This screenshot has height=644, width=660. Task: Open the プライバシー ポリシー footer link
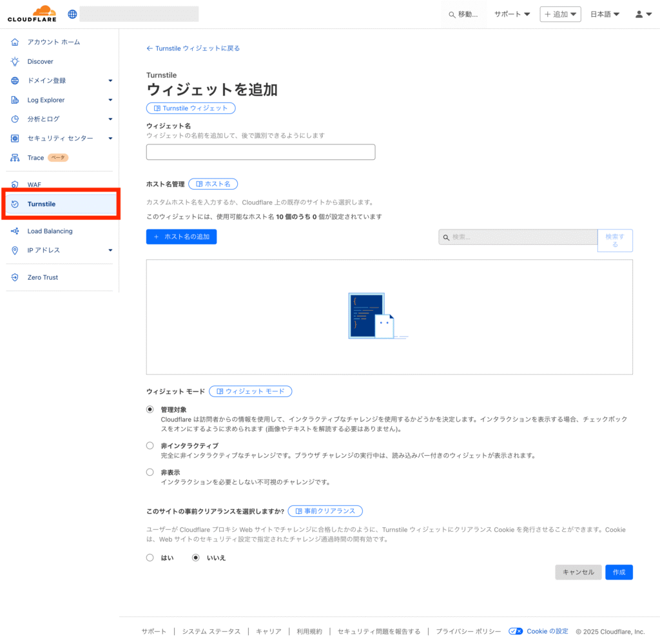pyautogui.click(x=469, y=631)
